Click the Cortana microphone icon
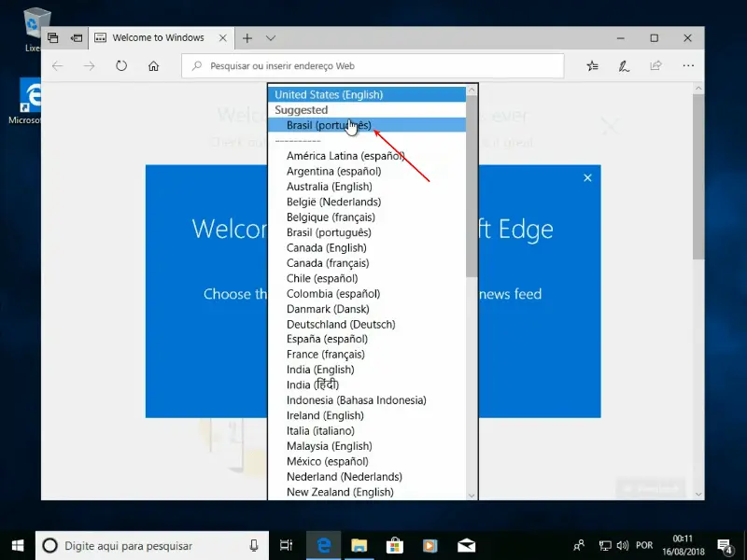 [254, 546]
